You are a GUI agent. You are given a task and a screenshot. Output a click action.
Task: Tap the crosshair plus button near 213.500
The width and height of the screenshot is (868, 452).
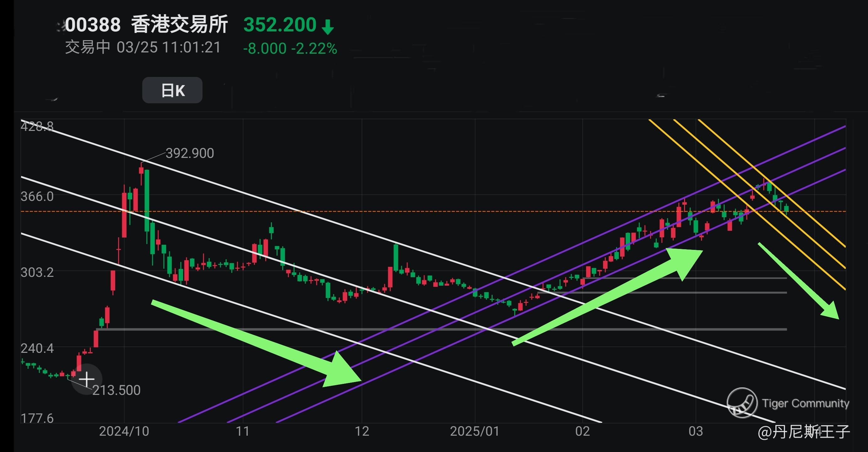click(x=87, y=379)
